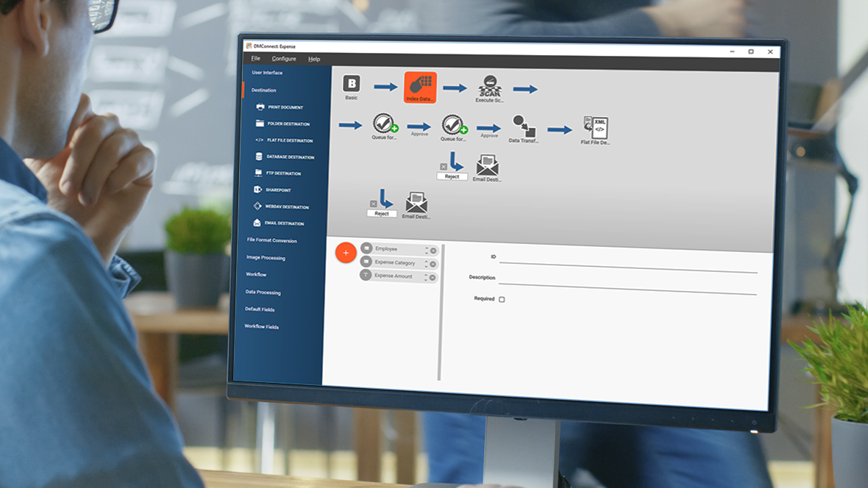
Task: Select the Data Transfer node
Action: 524,126
